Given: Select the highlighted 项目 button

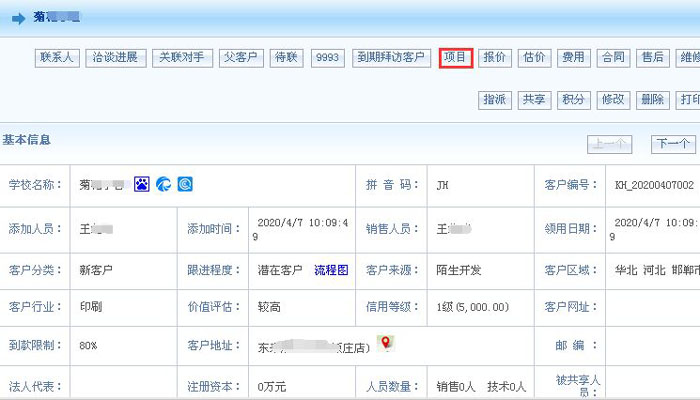Looking at the screenshot, I should pos(455,58).
